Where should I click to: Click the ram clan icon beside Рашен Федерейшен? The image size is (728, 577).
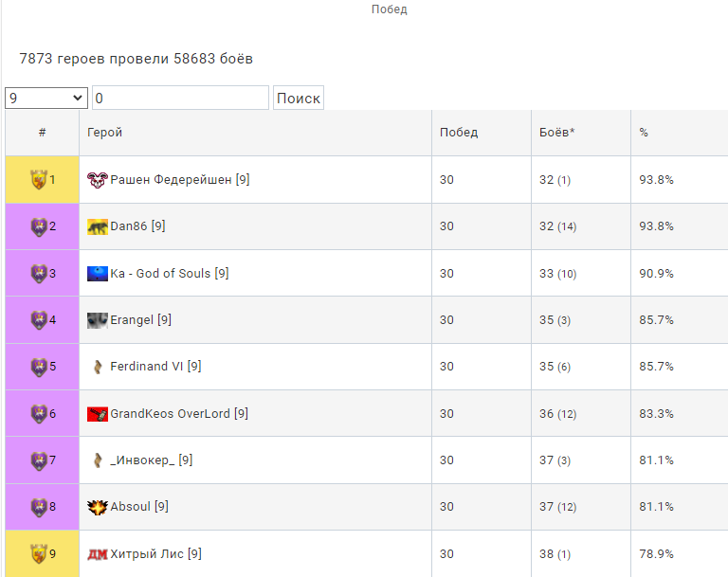(x=98, y=180)
